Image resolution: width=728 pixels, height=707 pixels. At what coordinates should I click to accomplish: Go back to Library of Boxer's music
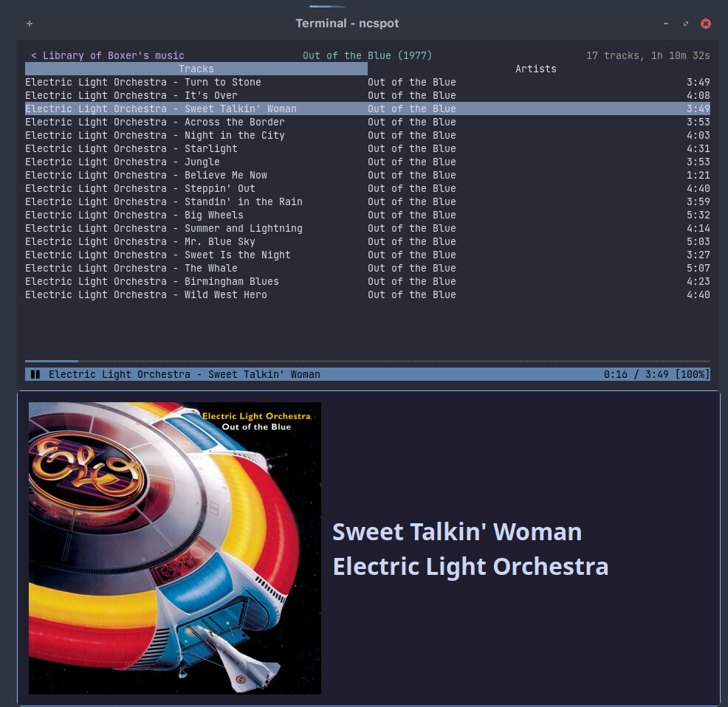108,55
